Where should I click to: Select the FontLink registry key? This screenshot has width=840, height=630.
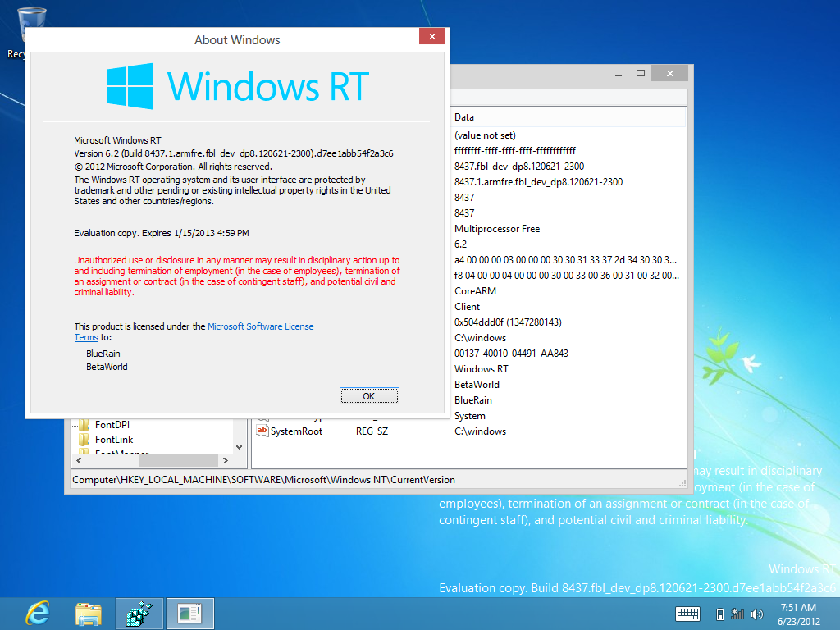click(x=114, y=440)
